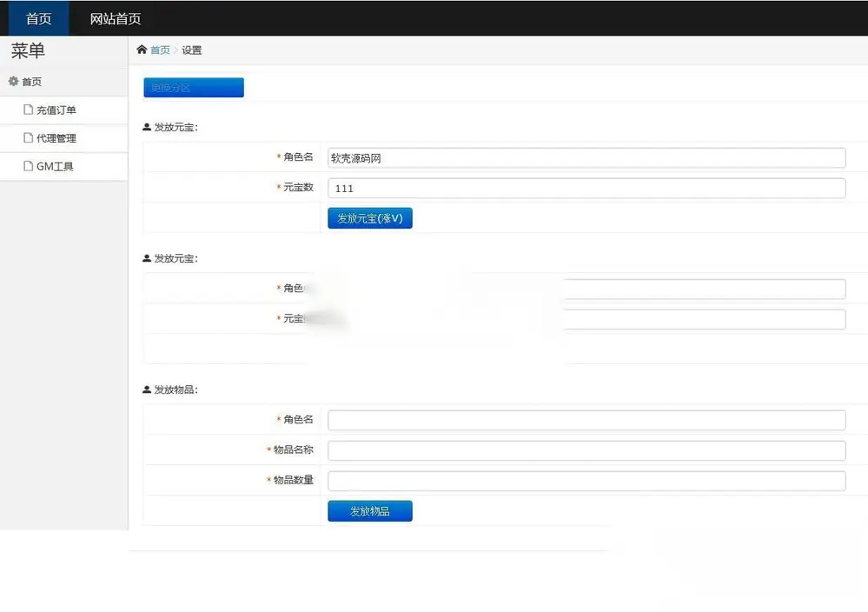Image resolution: width=868 pixels, height=612 pixels.
Task: Open 网站首页 in the top navigation
Action: 116,18
